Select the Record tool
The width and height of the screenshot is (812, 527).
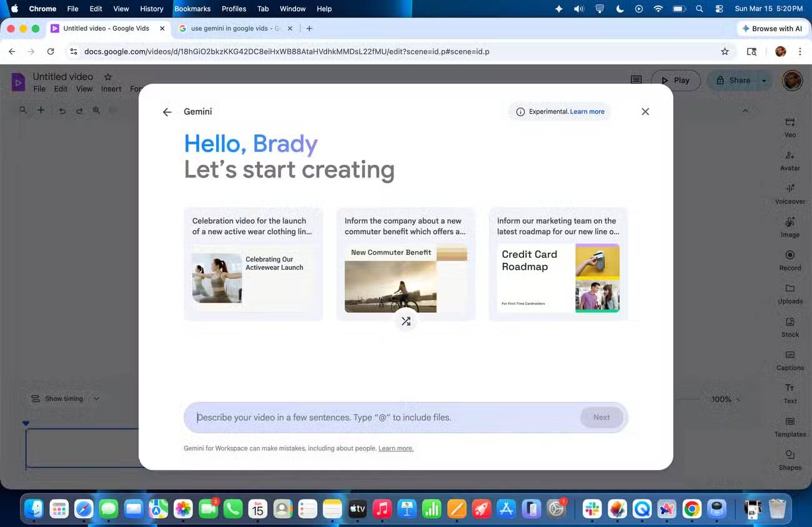(x=790, y=260)
